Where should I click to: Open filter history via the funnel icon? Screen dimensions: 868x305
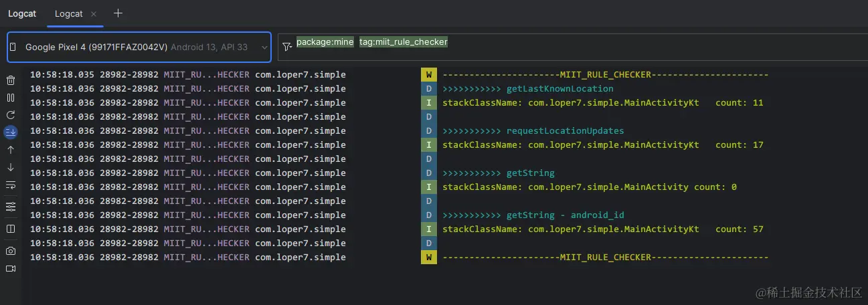(287, 47)
